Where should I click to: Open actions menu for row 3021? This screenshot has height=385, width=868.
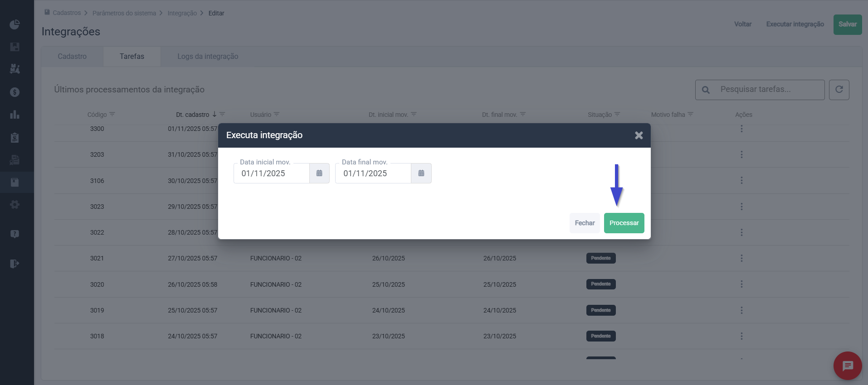(741, 258)
